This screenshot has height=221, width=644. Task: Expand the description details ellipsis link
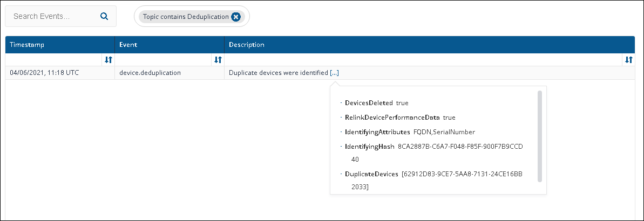pyautogui.click(x=334, y=73)
